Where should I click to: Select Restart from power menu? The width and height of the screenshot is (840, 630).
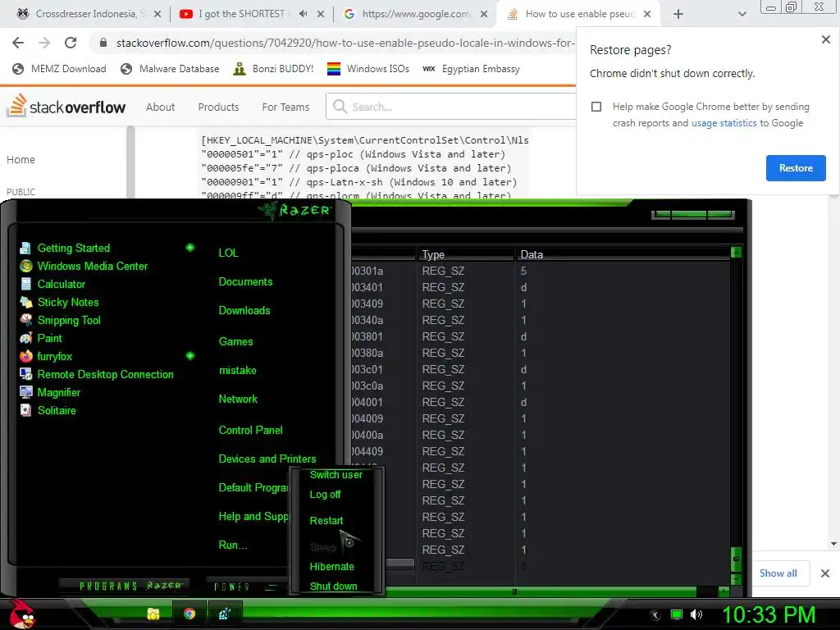point(326,521)
